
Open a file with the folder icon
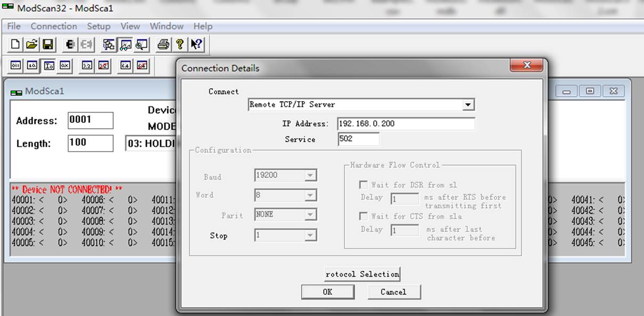(x=32, y=45)
